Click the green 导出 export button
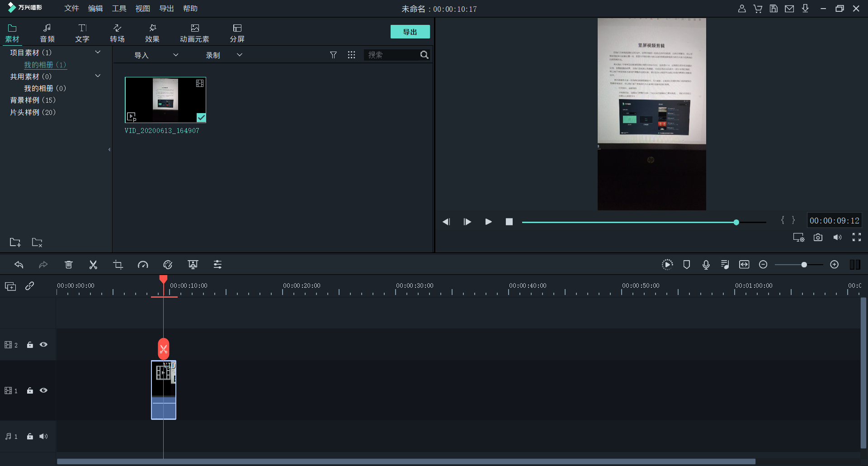The height and width of the screenshot is (466, 868). coord(410,32)
